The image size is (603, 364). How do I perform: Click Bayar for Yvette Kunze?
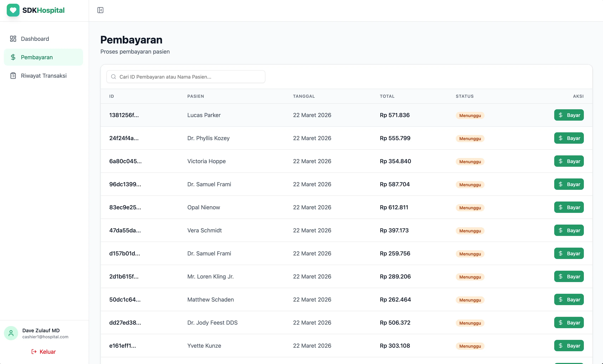click(x=569, y=346)
